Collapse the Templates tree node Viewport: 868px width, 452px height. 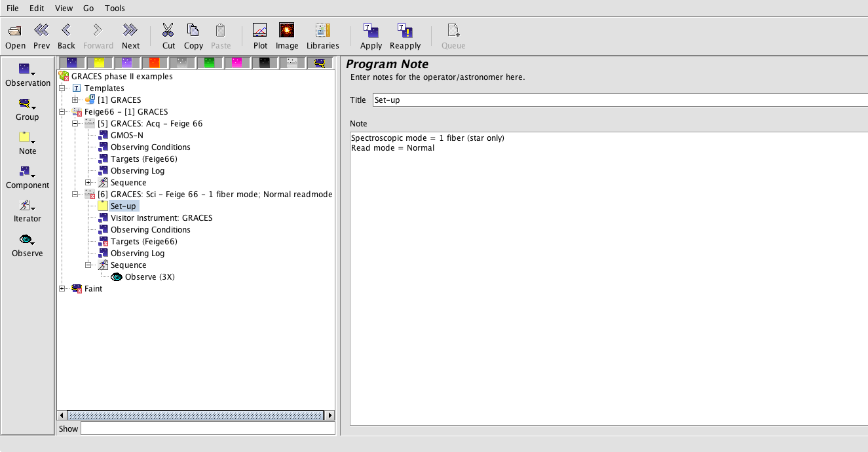click(62, 88)
